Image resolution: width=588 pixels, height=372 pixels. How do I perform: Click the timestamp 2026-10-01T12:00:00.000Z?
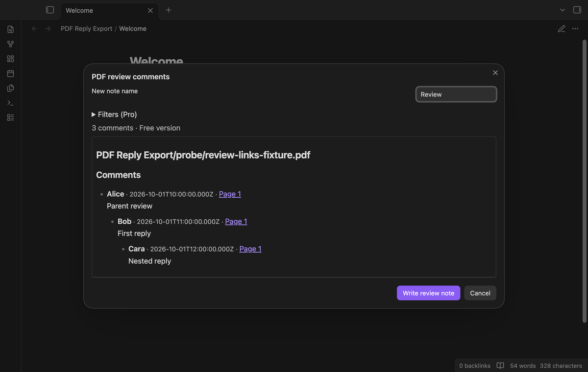192,249
